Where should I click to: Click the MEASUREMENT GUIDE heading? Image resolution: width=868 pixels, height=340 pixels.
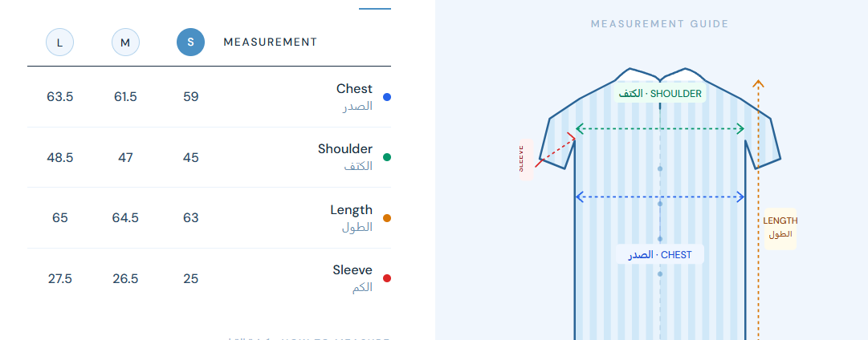tap(660, 24)
